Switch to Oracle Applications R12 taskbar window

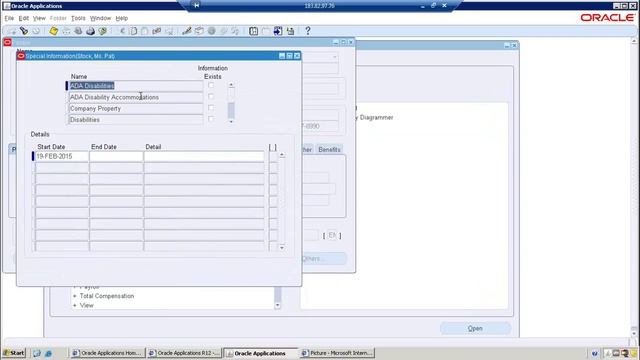184,353
